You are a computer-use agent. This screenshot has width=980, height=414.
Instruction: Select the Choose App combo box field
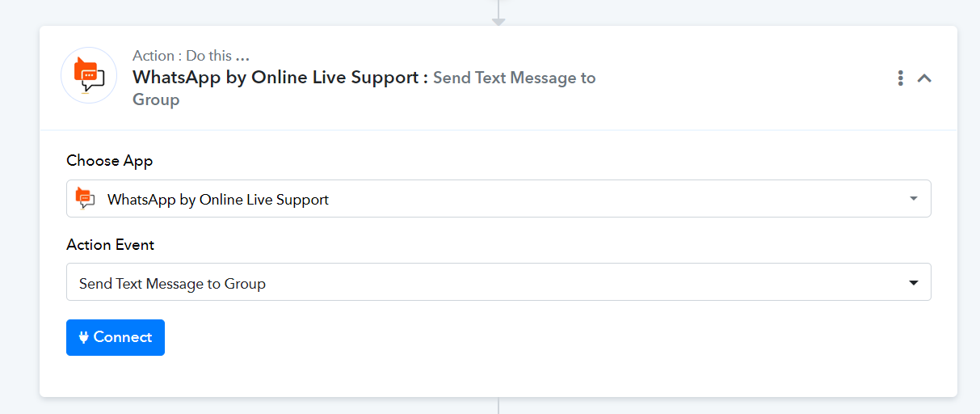pyautogui.click(x=498, y=198)
